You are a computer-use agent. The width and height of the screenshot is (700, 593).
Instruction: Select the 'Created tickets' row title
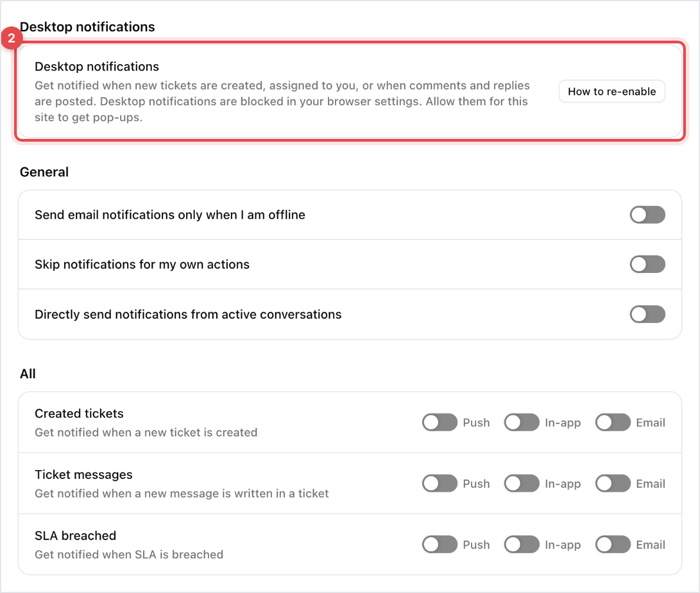tap(79, 413)
